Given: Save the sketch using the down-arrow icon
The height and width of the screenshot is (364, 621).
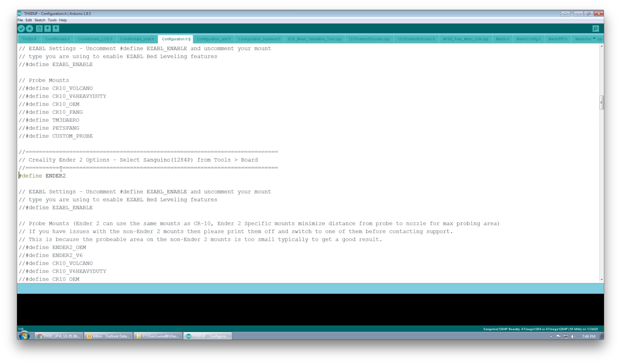Looking at the screenshot, I should tap(56, 28).
